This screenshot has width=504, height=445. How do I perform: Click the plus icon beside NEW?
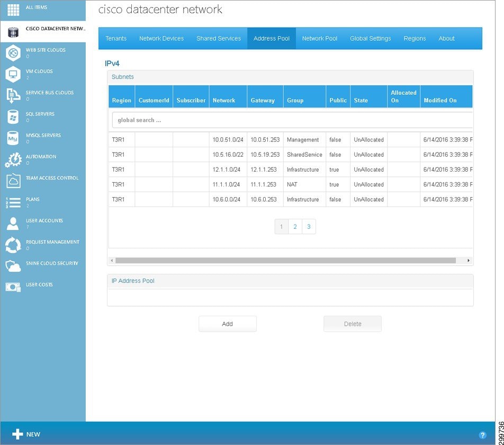click(17, 434)
